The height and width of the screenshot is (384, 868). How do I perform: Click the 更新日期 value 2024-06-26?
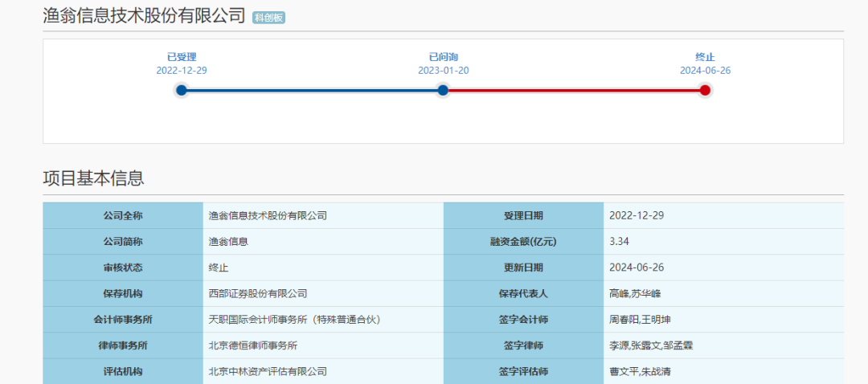tap(637, 268)
